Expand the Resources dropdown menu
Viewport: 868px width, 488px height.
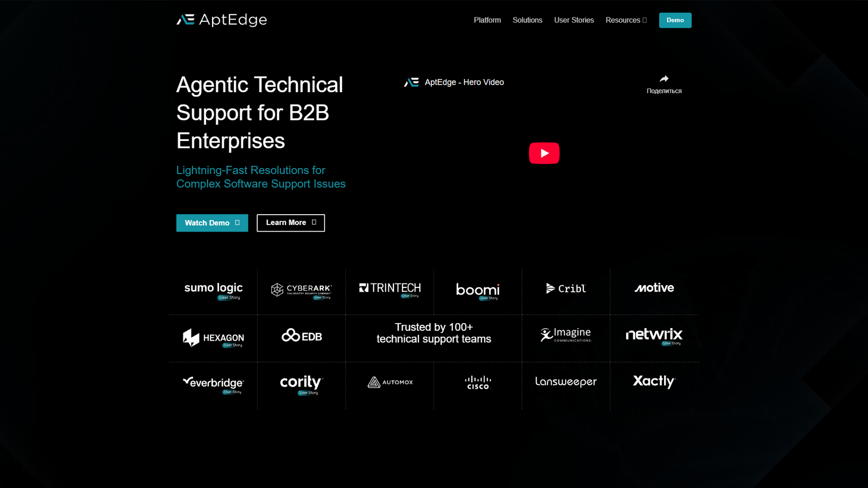(x=626, y=20)
